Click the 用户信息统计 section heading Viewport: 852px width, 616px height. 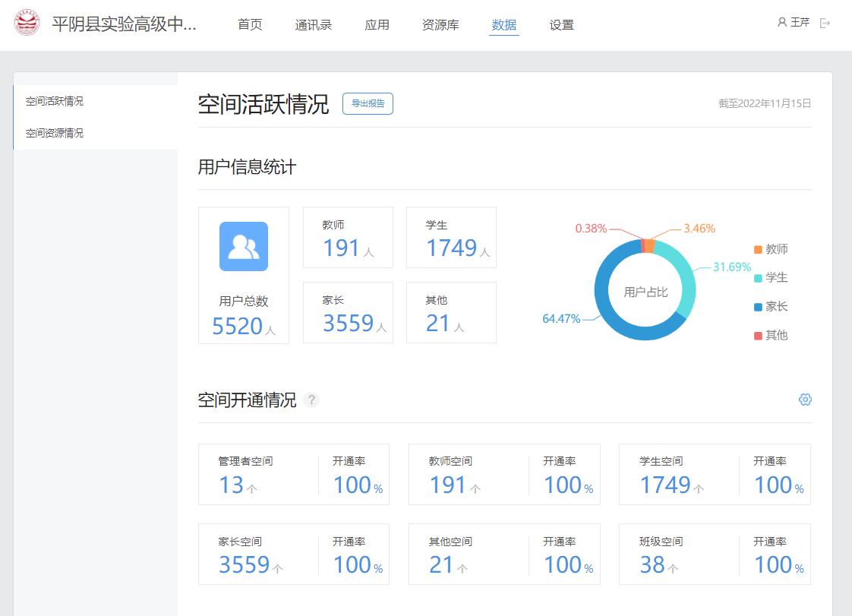pos(248,167)
